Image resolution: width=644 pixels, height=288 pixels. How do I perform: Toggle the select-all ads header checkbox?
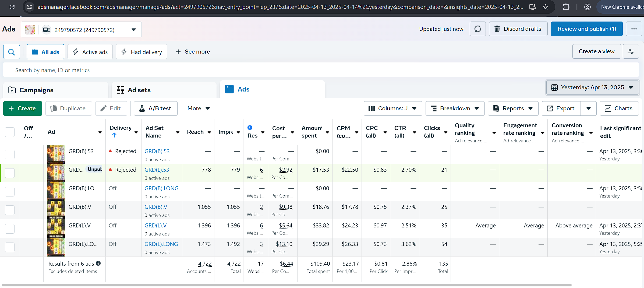[10, 132]
